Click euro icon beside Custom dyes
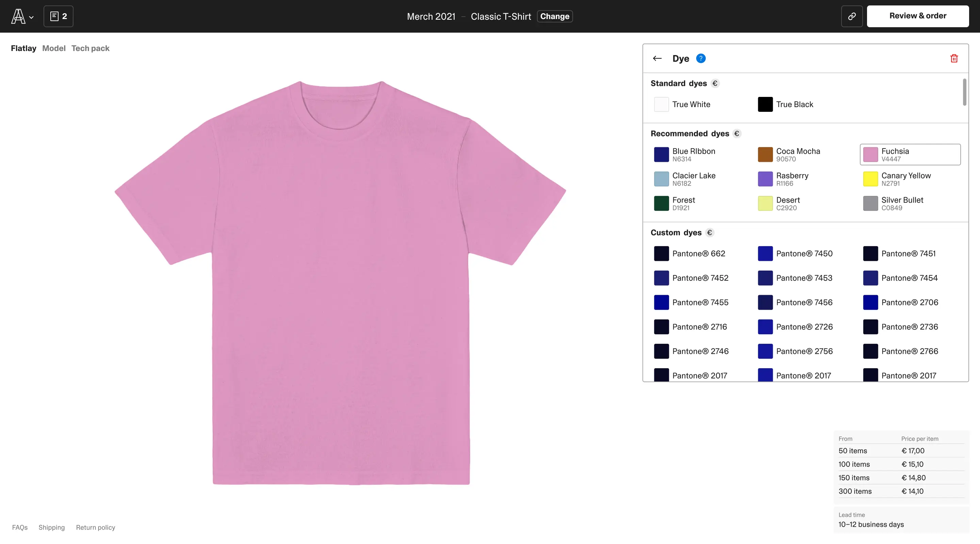 coord(709,233)
